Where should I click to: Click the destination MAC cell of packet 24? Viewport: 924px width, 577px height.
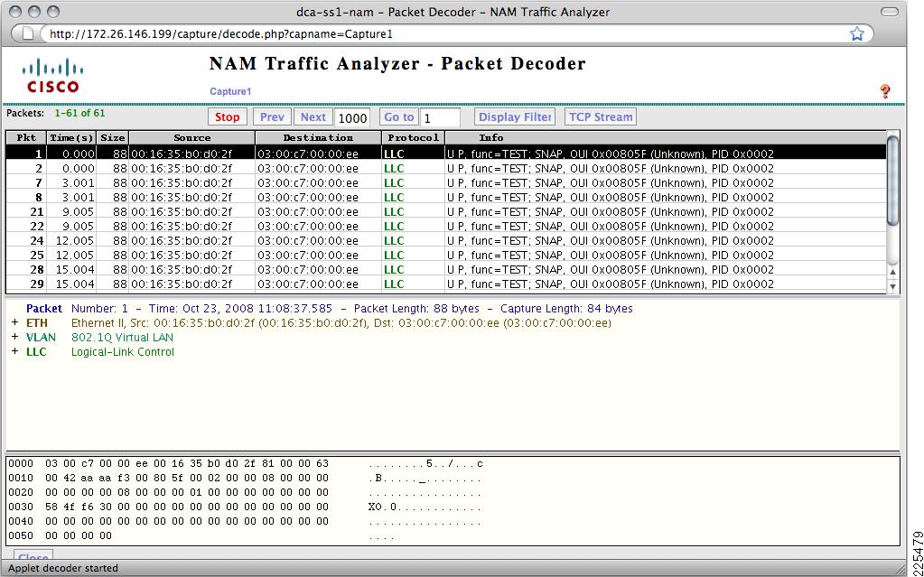point(318,240)
